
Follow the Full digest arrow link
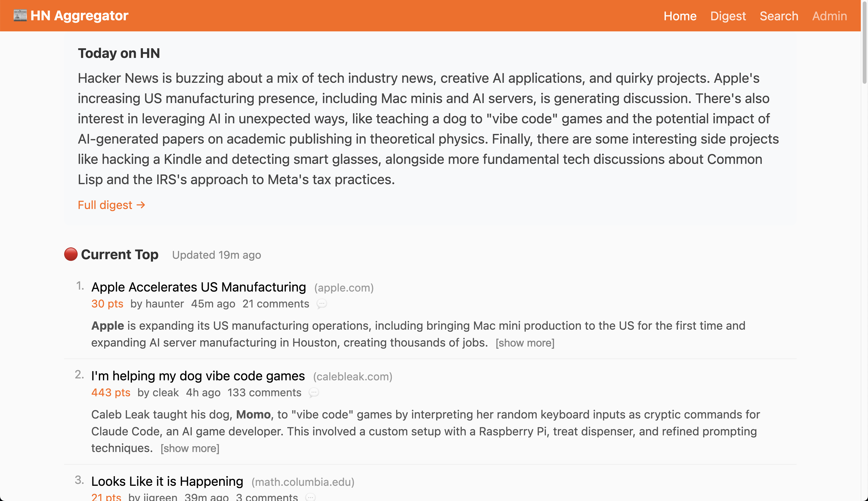click(111, 205)
